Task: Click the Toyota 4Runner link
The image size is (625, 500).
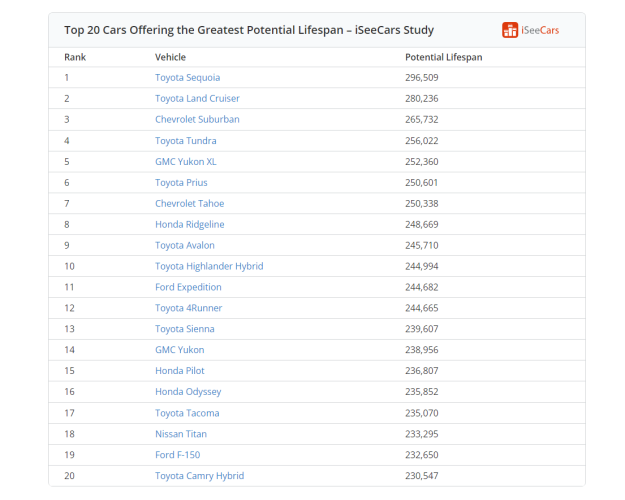Action: pyautogui.click(x=189, y=308)
